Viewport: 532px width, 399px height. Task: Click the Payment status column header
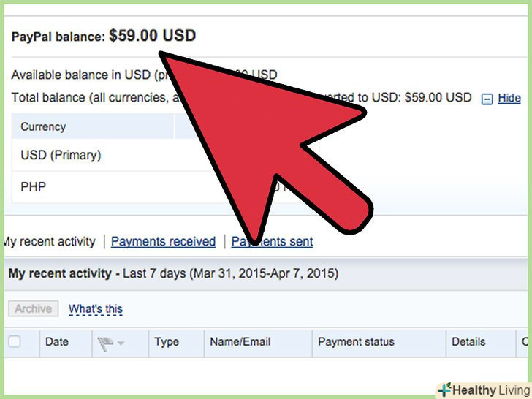point(356,341)
